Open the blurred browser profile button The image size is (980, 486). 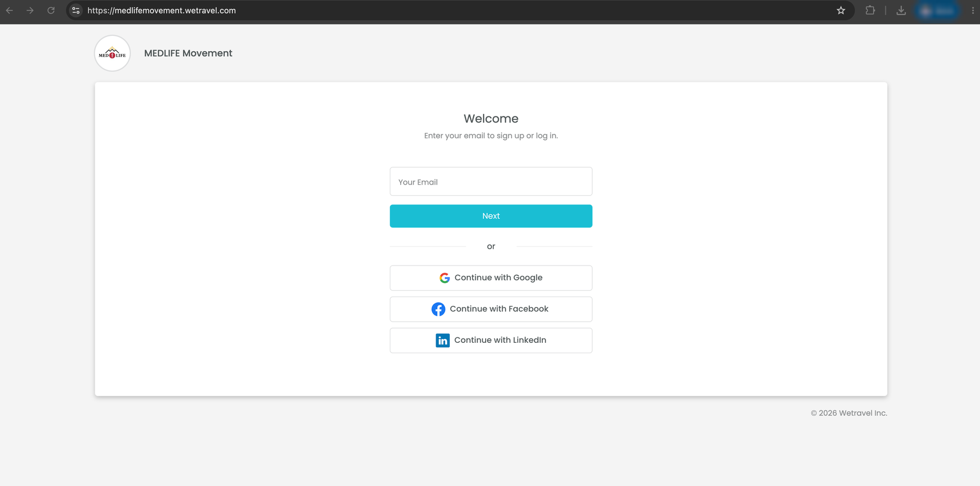pos(938,10)
